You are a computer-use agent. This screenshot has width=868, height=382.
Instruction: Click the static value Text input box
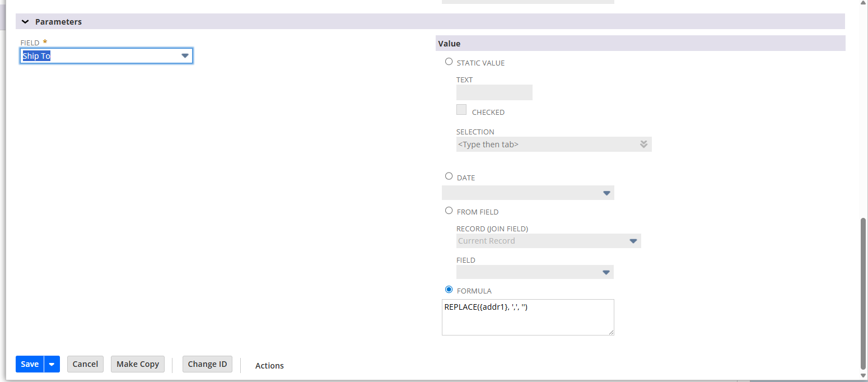point(494,92)
